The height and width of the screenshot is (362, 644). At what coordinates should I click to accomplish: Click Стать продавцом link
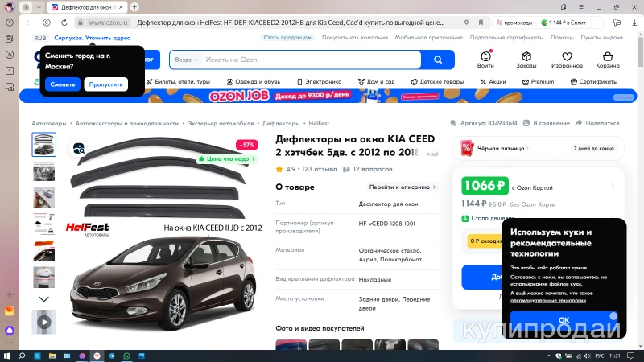pyautogui.click(x=287, y=37)
